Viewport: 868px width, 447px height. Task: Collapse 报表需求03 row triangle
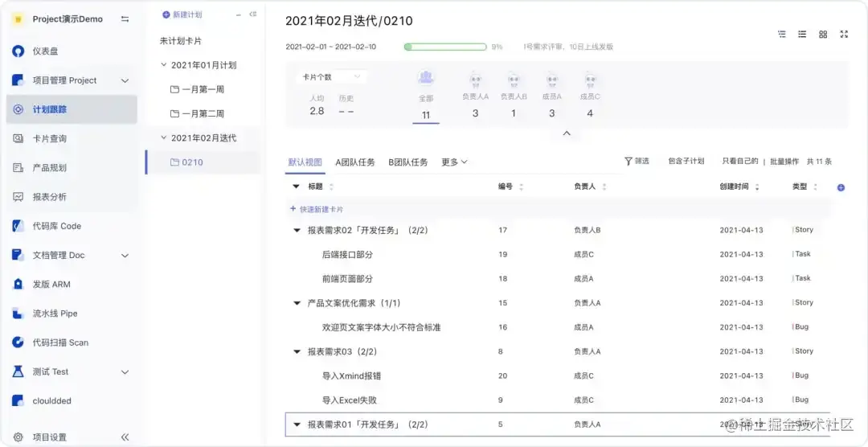pos(297,351)
